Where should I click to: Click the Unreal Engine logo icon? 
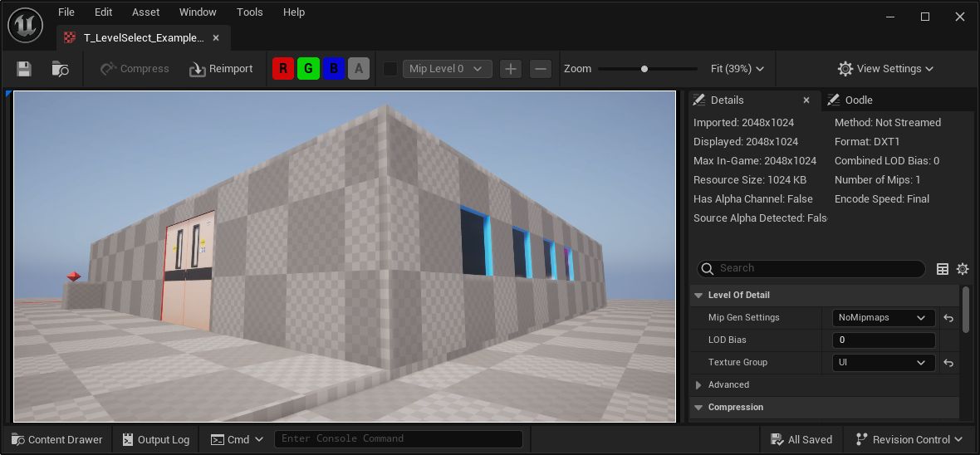pos(25,25)
